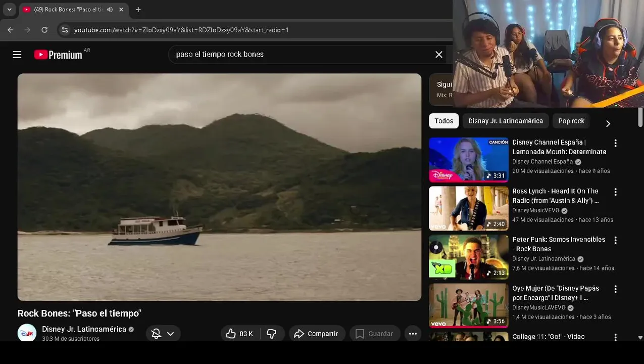644x364 pixels.
Task: Click DisneyMusicLAVEVO channel name
Action: (539, 307)
